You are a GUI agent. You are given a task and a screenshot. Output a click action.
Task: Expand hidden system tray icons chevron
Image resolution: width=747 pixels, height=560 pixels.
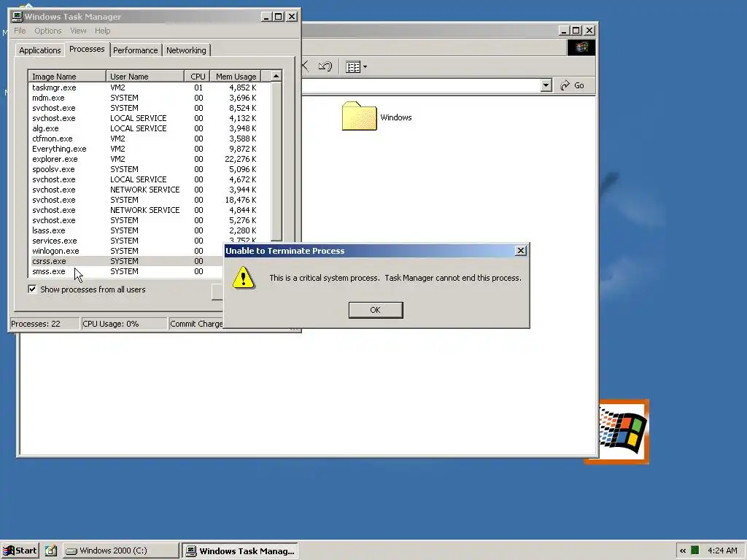click(683, 551)
